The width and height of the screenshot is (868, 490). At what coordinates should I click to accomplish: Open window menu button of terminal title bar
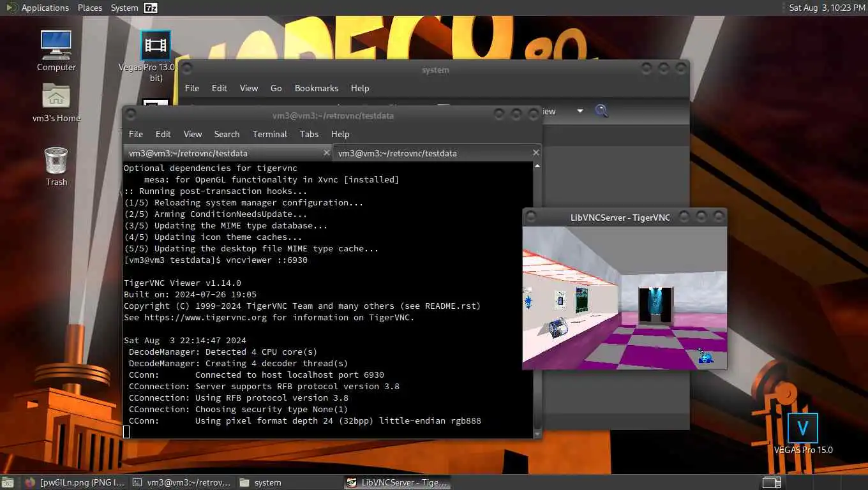[x=130, y=115]
